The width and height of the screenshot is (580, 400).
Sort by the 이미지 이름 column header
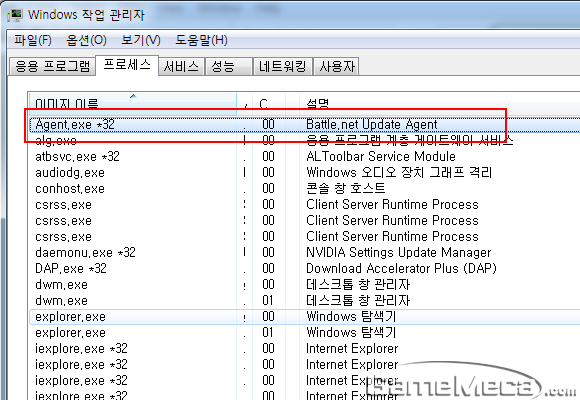coord(133,101)
